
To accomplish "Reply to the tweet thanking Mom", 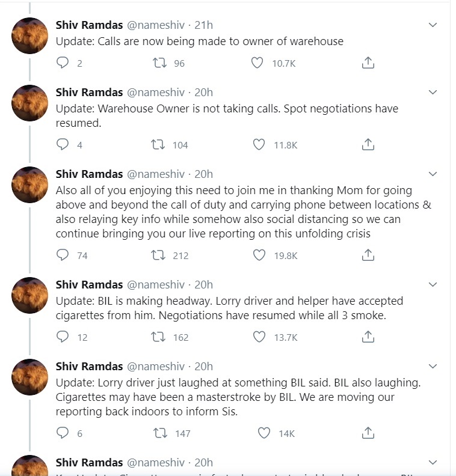I will [x=63, y=255].
